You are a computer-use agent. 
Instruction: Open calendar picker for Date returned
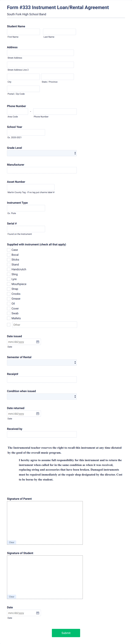(38, 413)
